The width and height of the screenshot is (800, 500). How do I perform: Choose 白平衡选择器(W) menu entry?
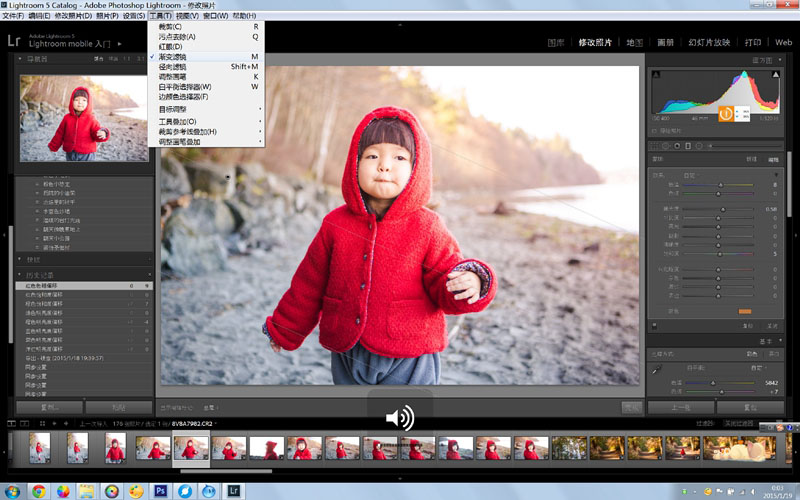(x=206, y=87)
